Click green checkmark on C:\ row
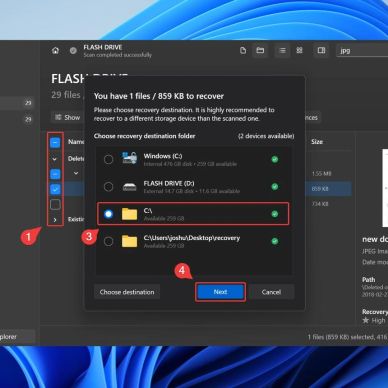Image resolution: width=388 pixels, height=388 pixels. click(275, 214)
